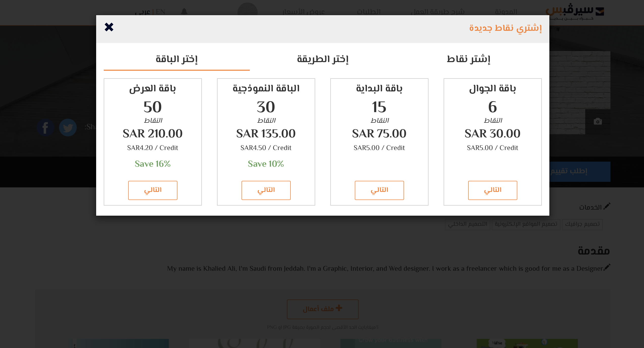Close the buy new points dialog

(x=109, y=27)
